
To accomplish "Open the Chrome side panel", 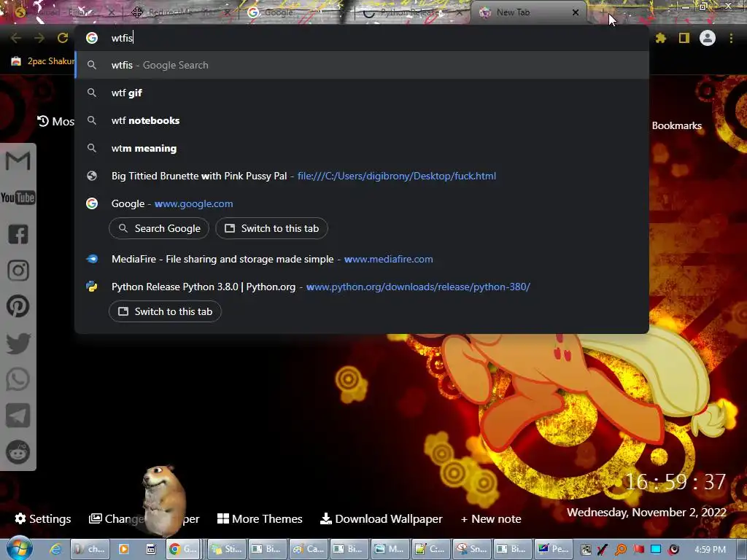I will (x=684, y=38).
